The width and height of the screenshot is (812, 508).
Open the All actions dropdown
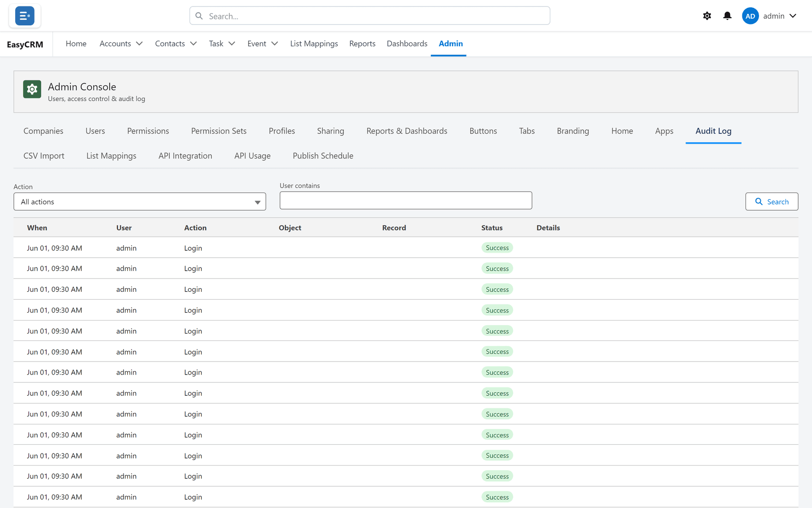click(140, 202)
